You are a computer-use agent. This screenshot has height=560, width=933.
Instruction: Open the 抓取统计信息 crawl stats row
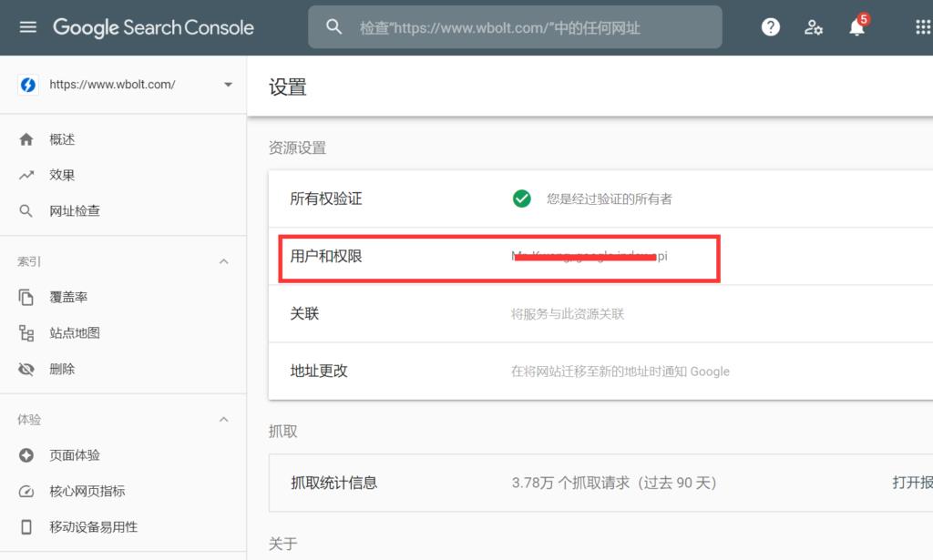[600, 483]
